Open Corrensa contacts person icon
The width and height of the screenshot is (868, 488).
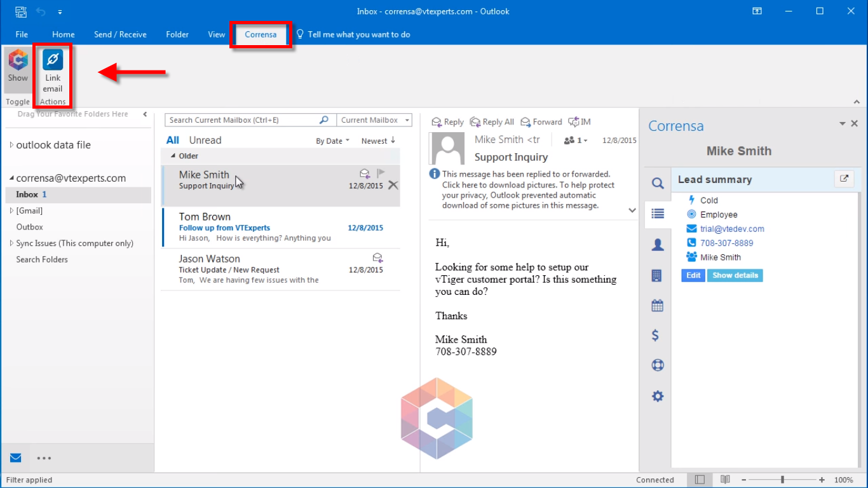pos(658,245)
